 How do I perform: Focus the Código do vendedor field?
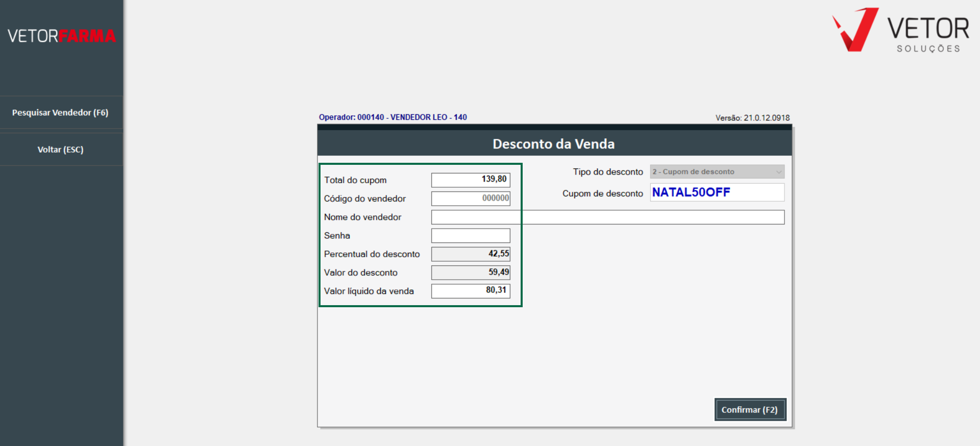471,199
